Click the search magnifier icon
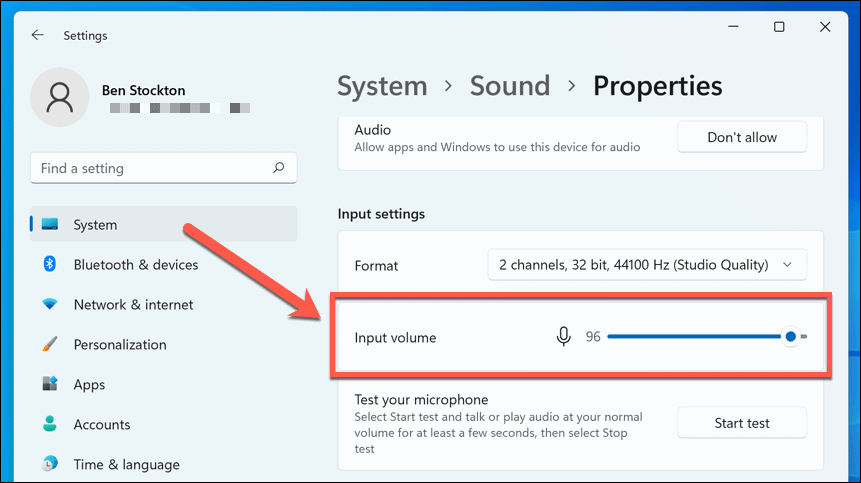Viewport: 861px width, 483px height. (279, 168)
